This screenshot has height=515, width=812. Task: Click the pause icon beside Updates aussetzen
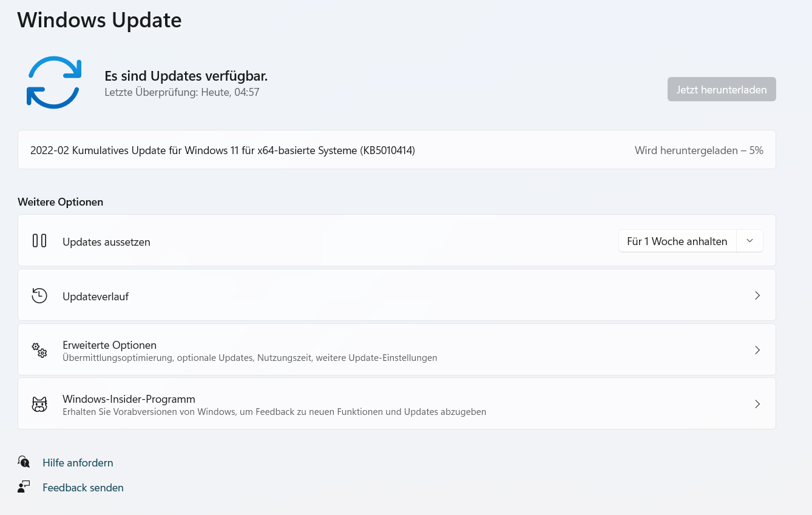(39, 241)
